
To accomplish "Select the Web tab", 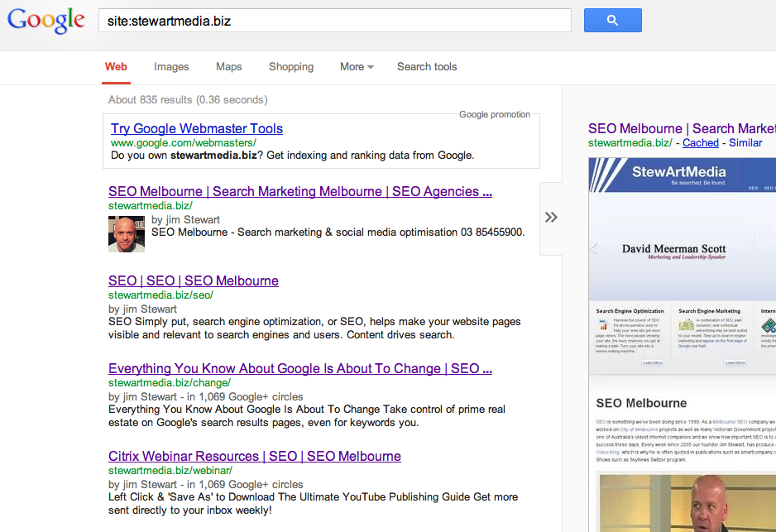I will tap(117, 67).
